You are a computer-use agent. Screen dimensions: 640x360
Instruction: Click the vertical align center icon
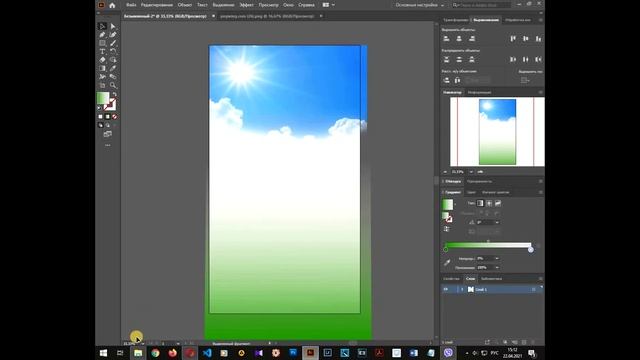pos(526,38)
